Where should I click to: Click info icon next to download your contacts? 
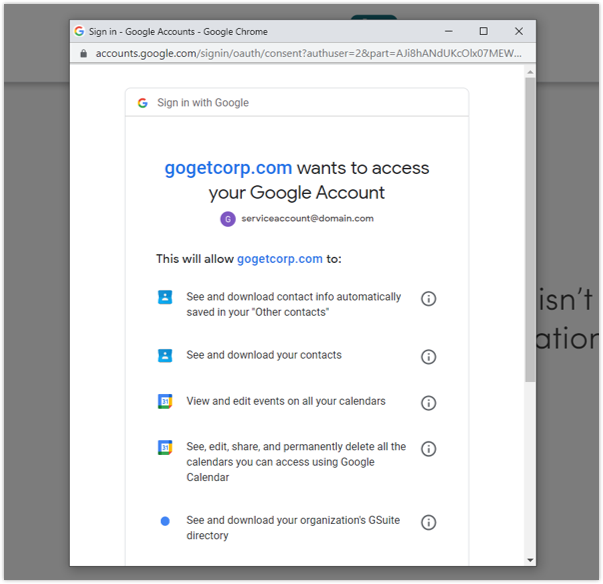click(428, 357)
